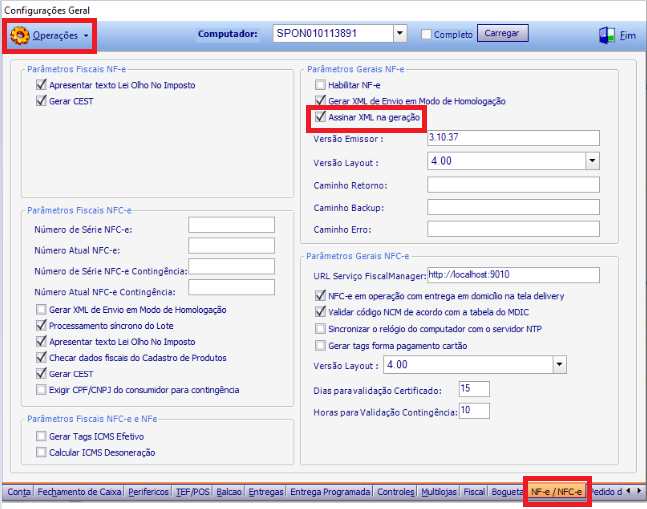Edit the URL Serviço FiscalManager field
Image resolution: width=647 pixels, height=509 pixels.
[513, 275]
